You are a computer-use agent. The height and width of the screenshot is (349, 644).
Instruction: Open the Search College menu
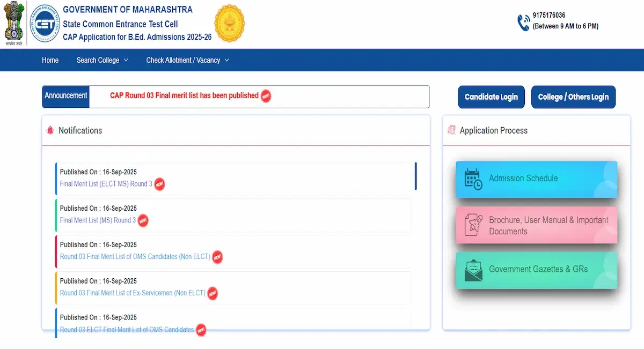[x=103, y=60]
